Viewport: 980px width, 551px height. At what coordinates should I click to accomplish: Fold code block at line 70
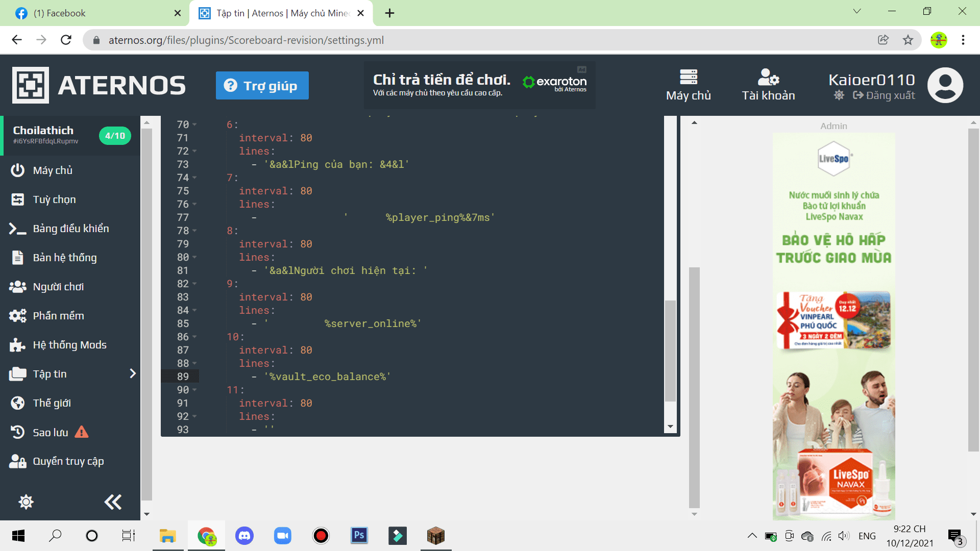pyautogui.click(x=194, y=125)
